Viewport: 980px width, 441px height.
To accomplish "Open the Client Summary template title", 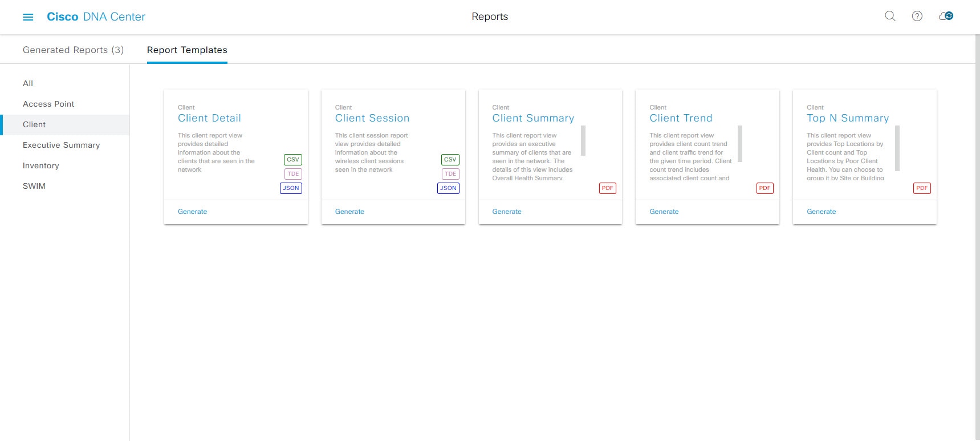I will coord(533,118).
